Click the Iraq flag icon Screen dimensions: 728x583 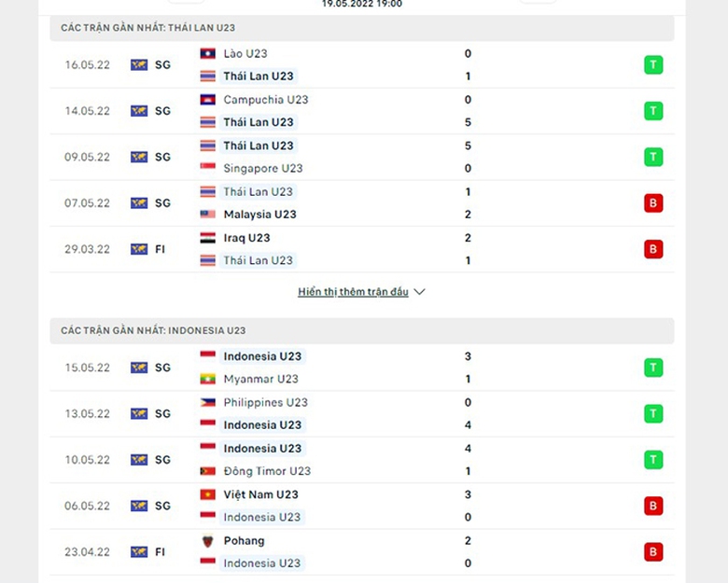tap(207, 238)
